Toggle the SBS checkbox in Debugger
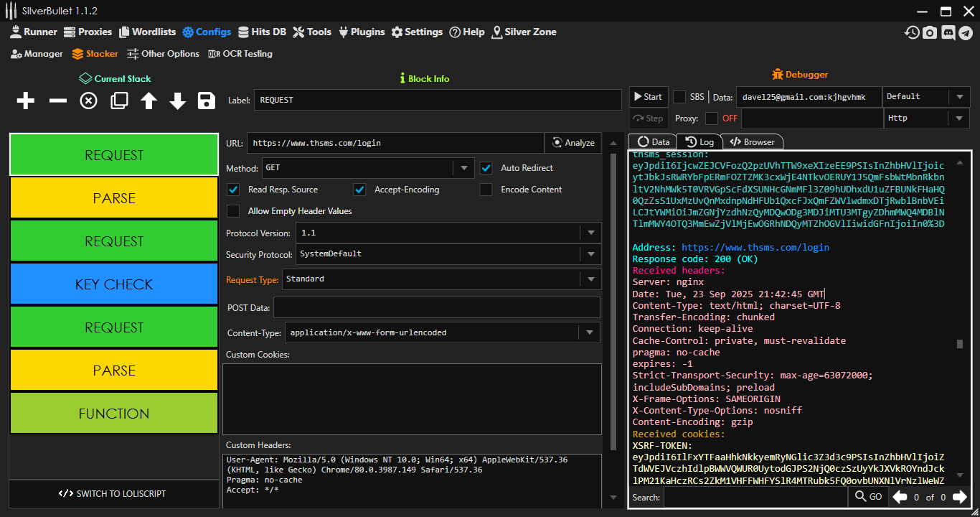Screen dimensions: 980x517 click(679, 97)
